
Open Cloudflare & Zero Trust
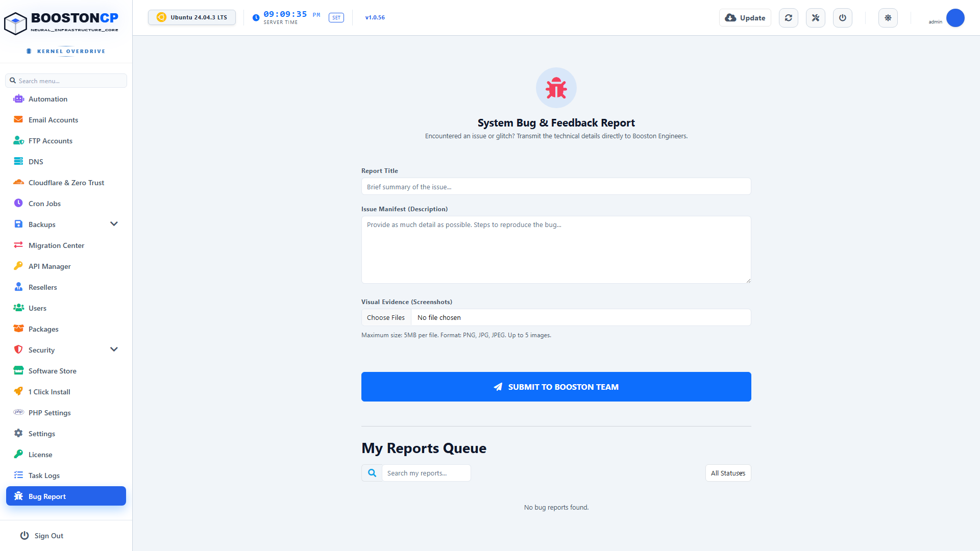tap(66, 183)
